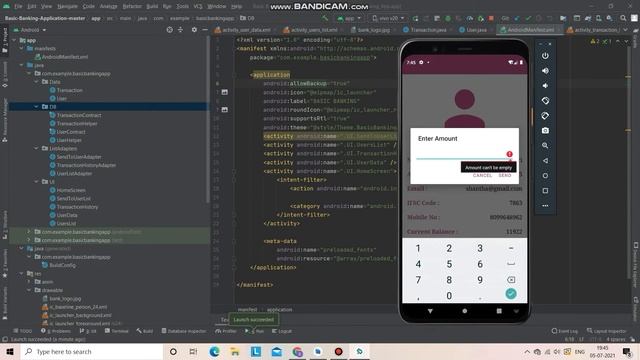Select SendToUserAdapter in project tree
Image resolution: width=640 pixels, height=360 pixels.
[79, 157]
